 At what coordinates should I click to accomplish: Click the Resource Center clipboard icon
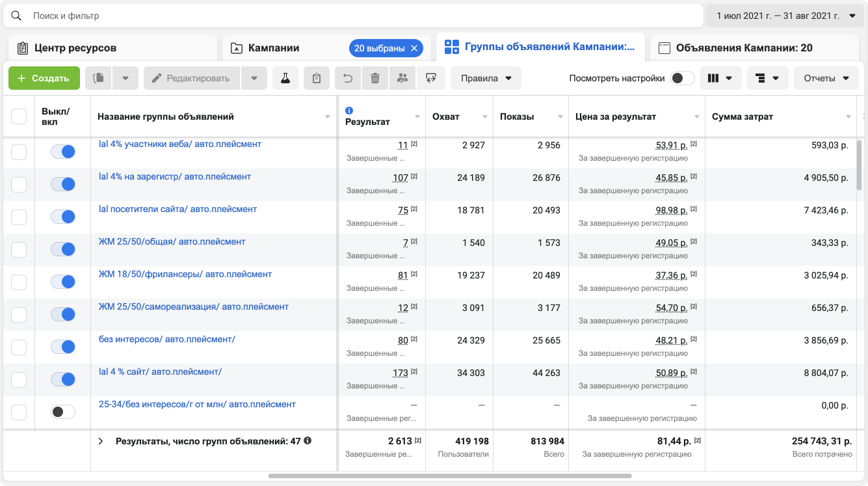click(x=22, y=48)
